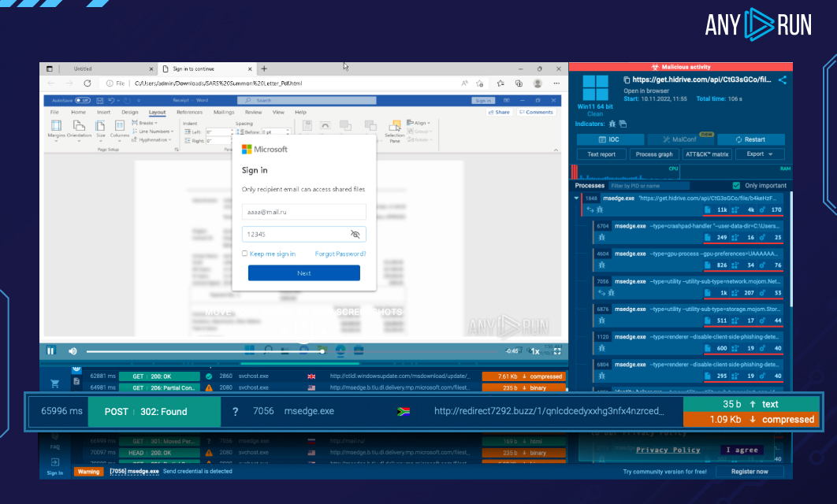Click the Save icon in Word title bar

100,100
